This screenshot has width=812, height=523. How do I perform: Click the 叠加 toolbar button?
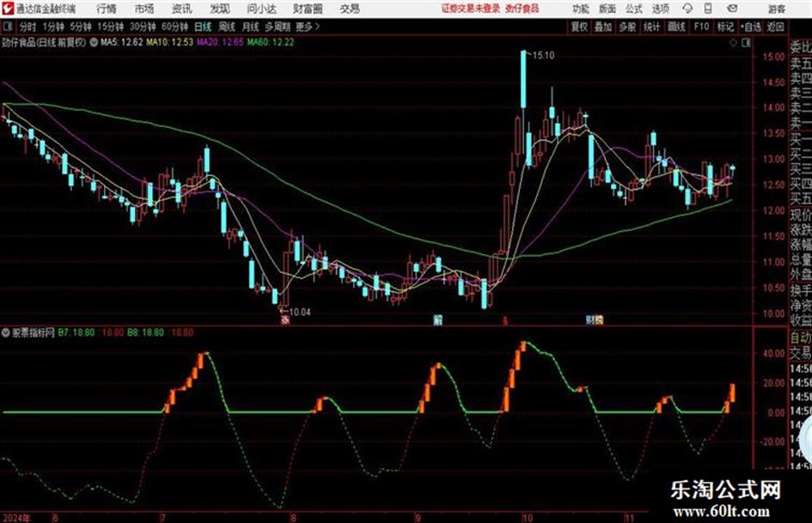[603, 27]
